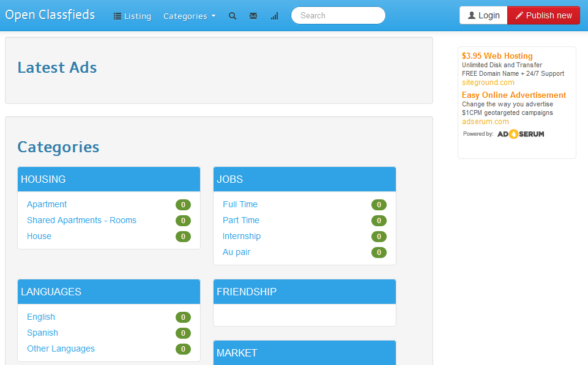
Task: Open the Au pair category
Action: pos(236,252)
